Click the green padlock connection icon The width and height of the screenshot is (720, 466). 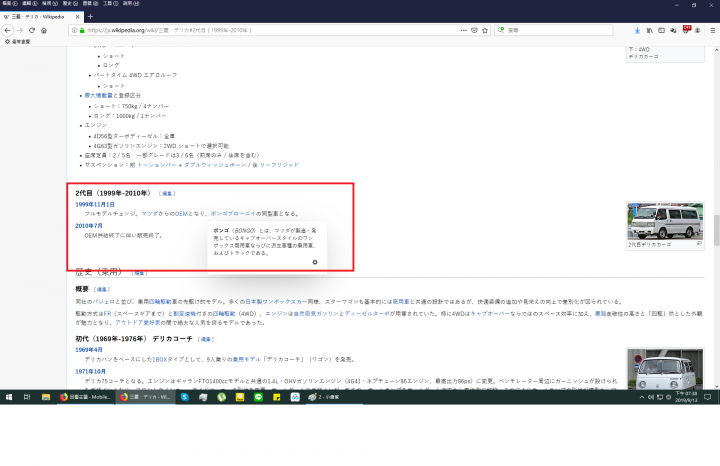click(82, 30)
